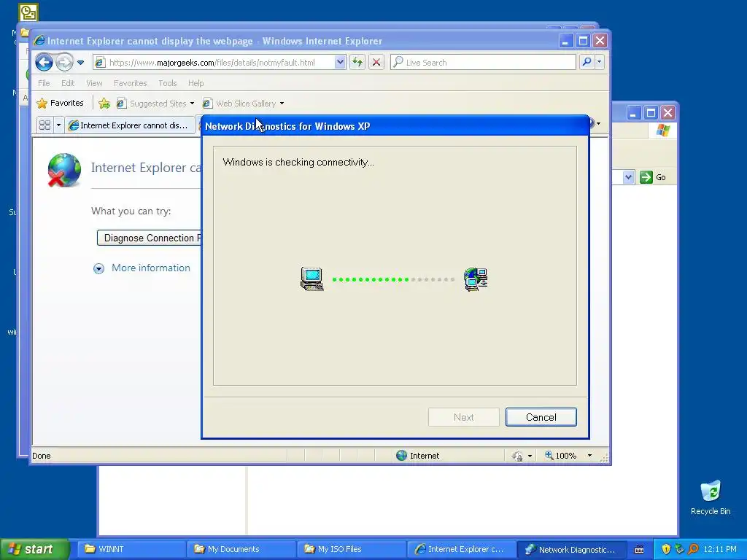
Task: Open the View menu
Action: coord(94,83)
